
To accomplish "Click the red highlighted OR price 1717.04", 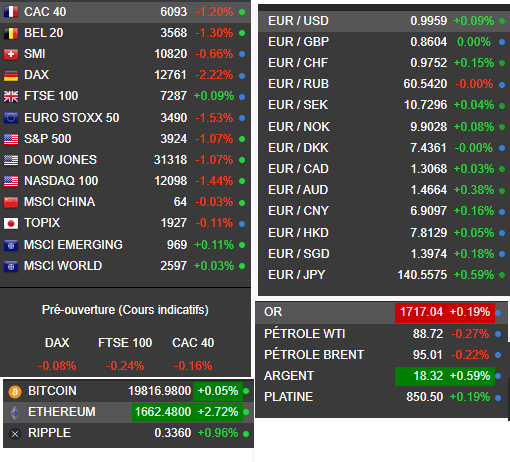I will click(421, 312).
